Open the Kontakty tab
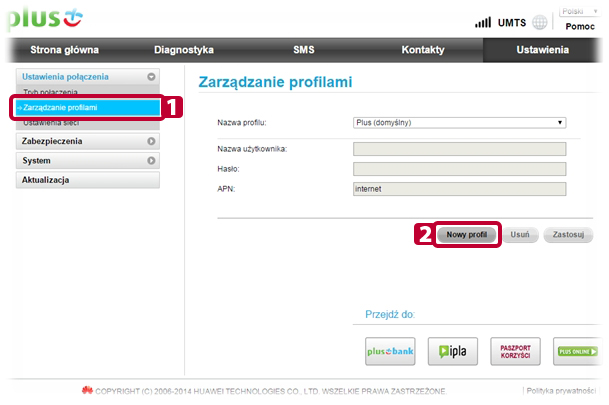Screen dimensions: 609x405 [423, 50]
